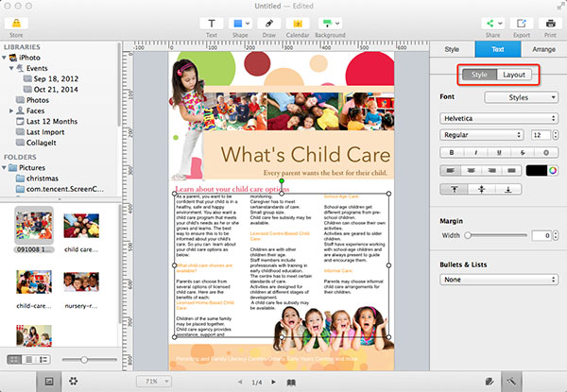The height and width of the screenshot is (392, 567).
Task: Select the Text tool in toolbar
Action: [x=212, y=24]
